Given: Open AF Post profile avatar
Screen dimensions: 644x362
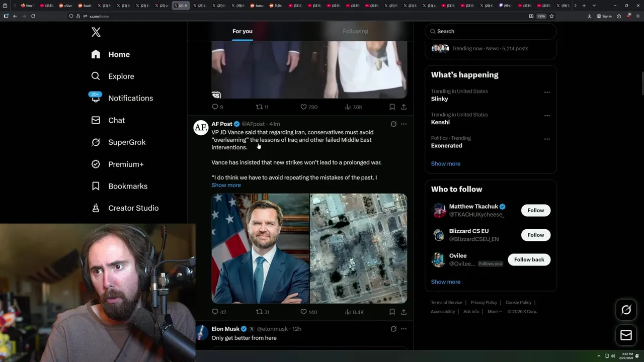Looking at the screenshot, I should coord(201,128).
